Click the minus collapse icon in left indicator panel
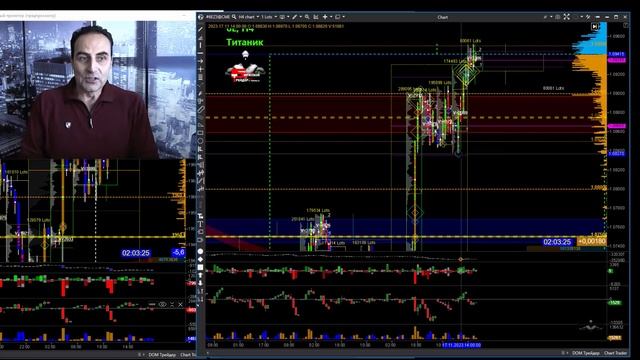The height and width of the screenshot is (360, 640). [x=152, y=304]
